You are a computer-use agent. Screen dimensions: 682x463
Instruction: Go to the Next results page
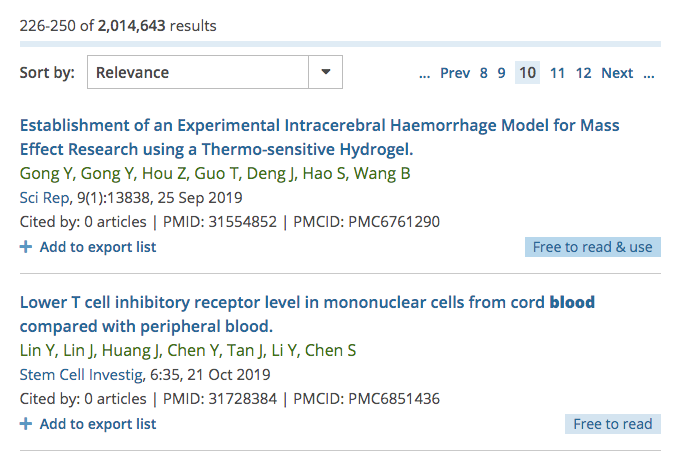[x=617, y=73]
